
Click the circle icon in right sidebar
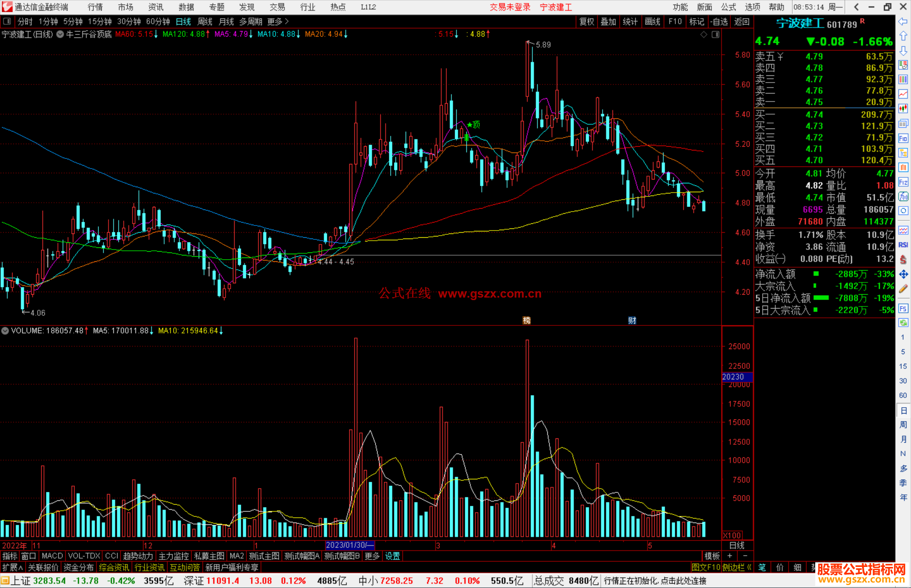[x=903, y=211]
